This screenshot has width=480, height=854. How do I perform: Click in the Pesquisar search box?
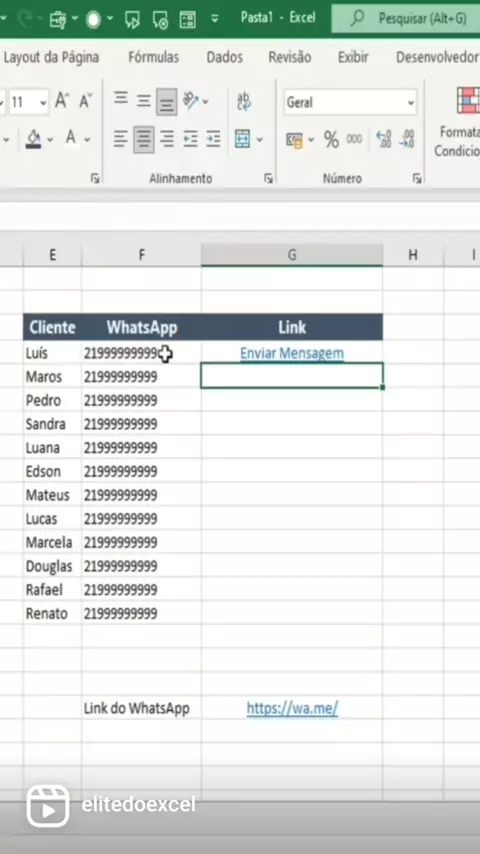(x=405, y=18)
